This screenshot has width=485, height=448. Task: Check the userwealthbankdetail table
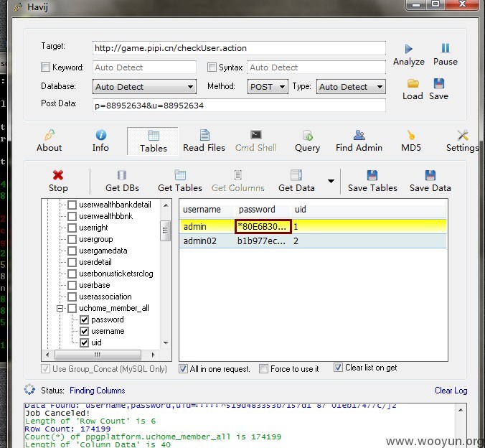click(72, 205)
